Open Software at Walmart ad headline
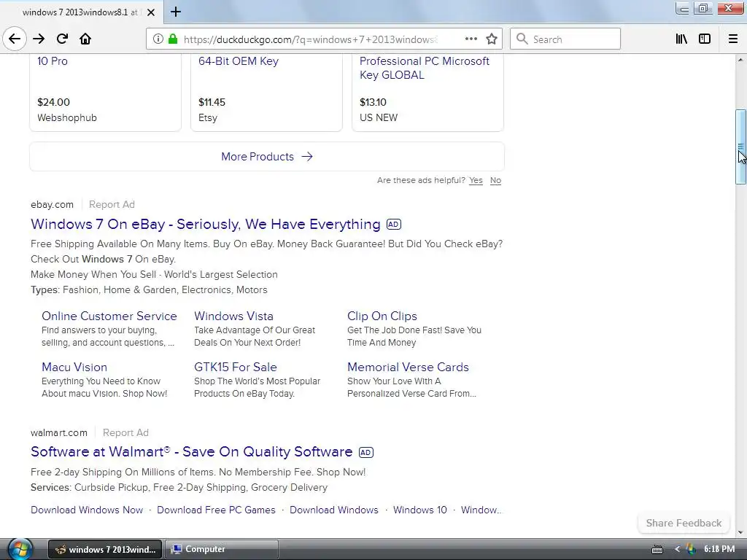Viewport: 747px width, 560px height. pyautogui.click(x=192, y=451)
